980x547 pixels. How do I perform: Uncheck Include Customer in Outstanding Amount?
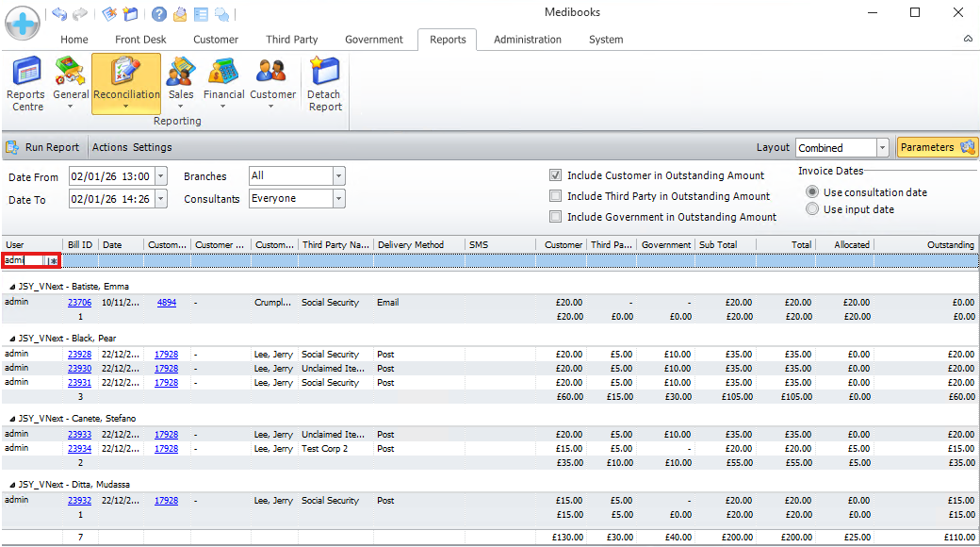pos(556,175)
